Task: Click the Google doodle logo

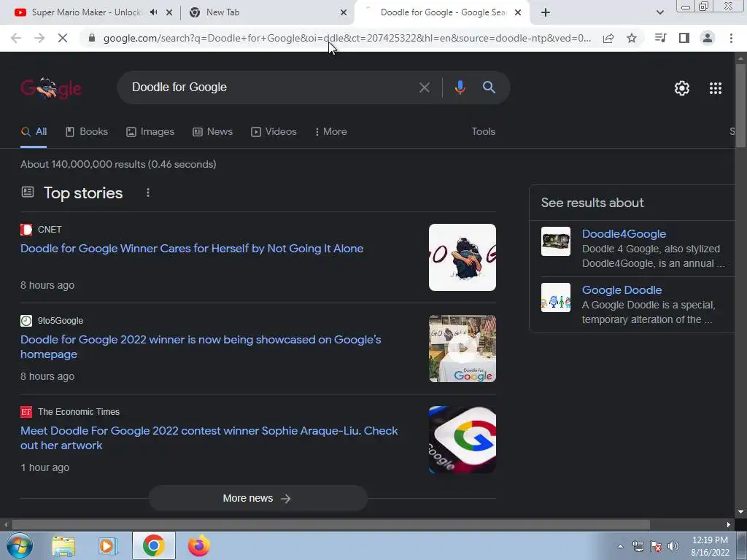Action: tap(51, 87)
